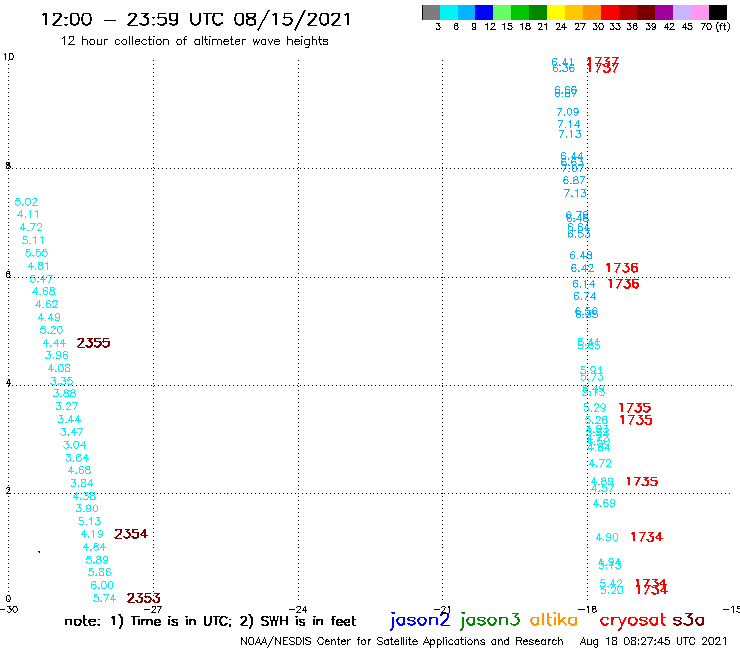740x650 pixels.
Task: Click subtitle '12 hour collection of altimeter wave heights'
Action: click(x=194, y=42)
